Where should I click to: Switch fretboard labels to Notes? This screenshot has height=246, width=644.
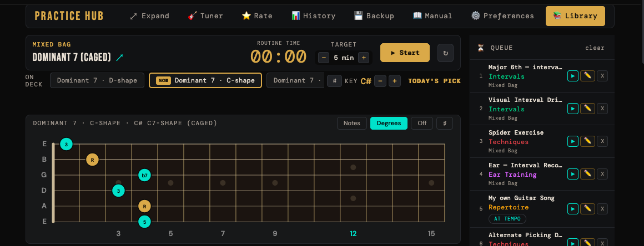tap(352, 123)
